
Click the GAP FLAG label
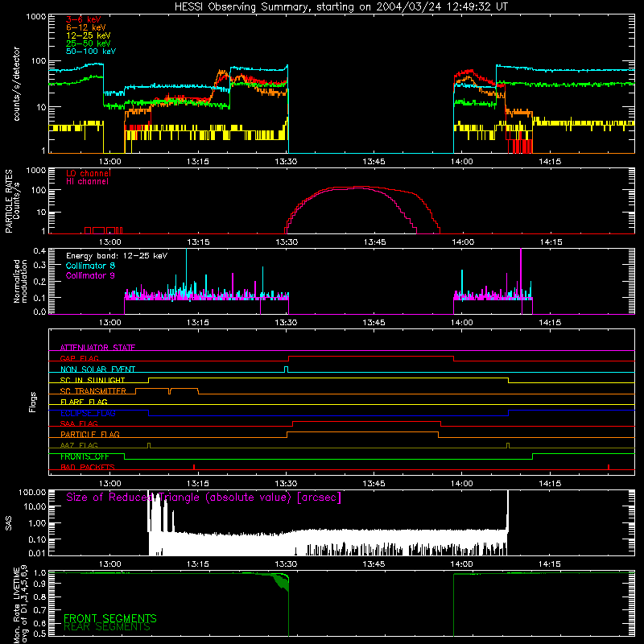[x=79, y=358]
